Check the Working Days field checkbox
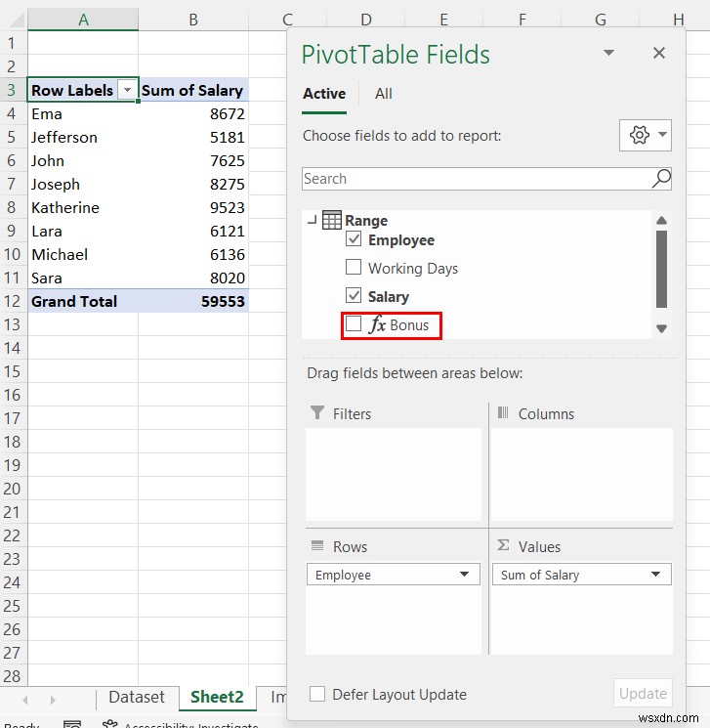710x728 pixels. [x=354, y=267]
